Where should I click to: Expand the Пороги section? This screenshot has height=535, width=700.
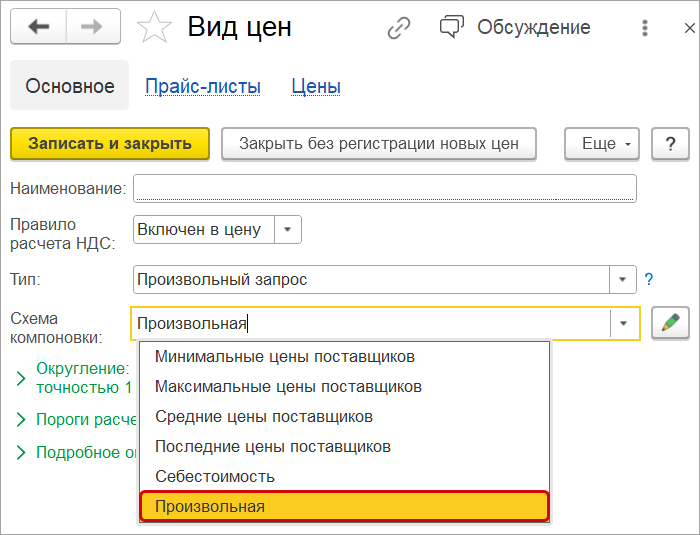pos(21,419)
